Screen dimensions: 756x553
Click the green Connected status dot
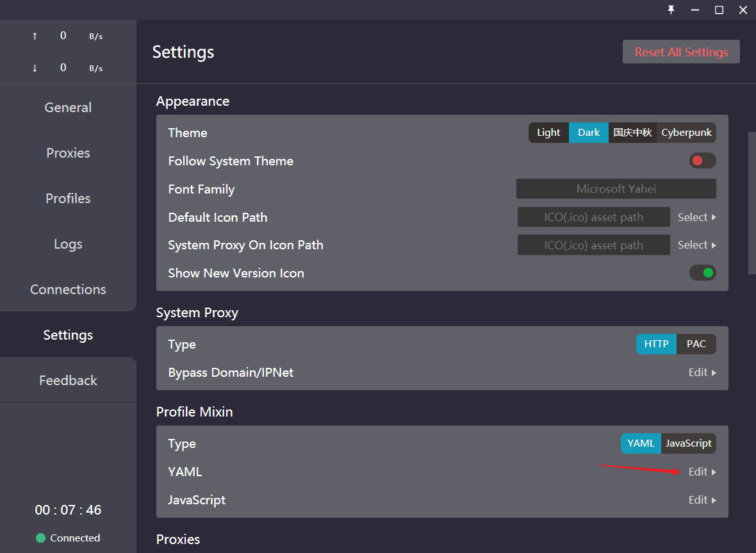40,538
